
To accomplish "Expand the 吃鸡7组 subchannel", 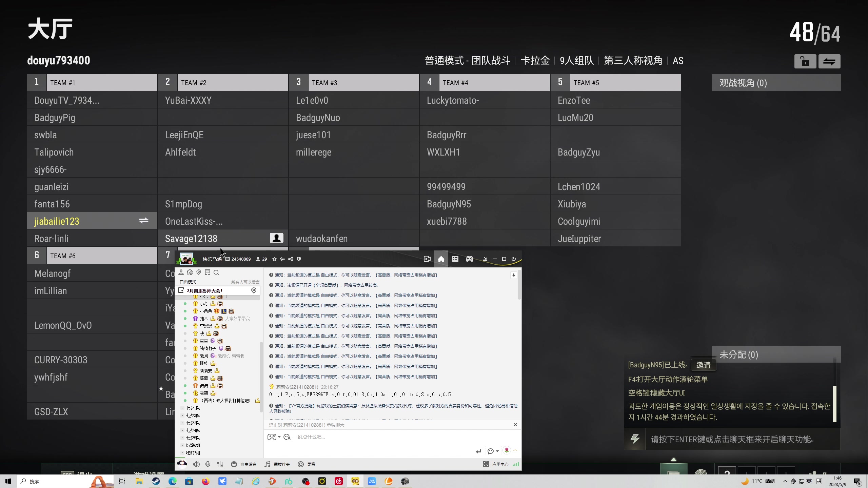I will [182, 453].
